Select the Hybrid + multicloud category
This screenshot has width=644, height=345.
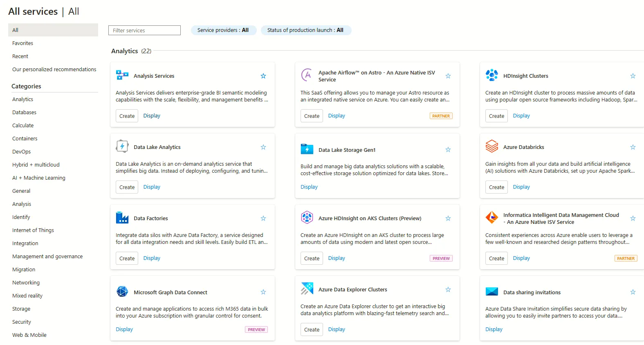(36, 165)
